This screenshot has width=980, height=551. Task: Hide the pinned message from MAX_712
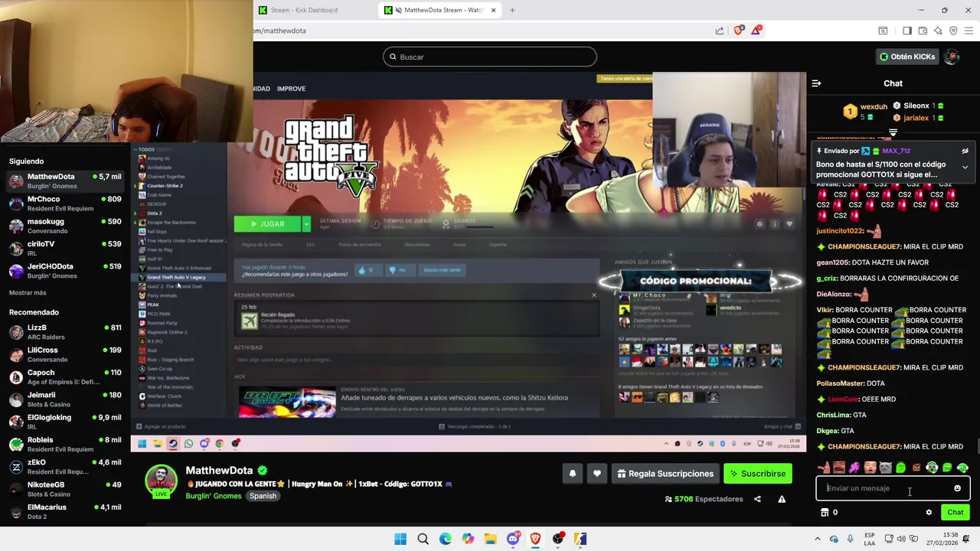point(965,152)
